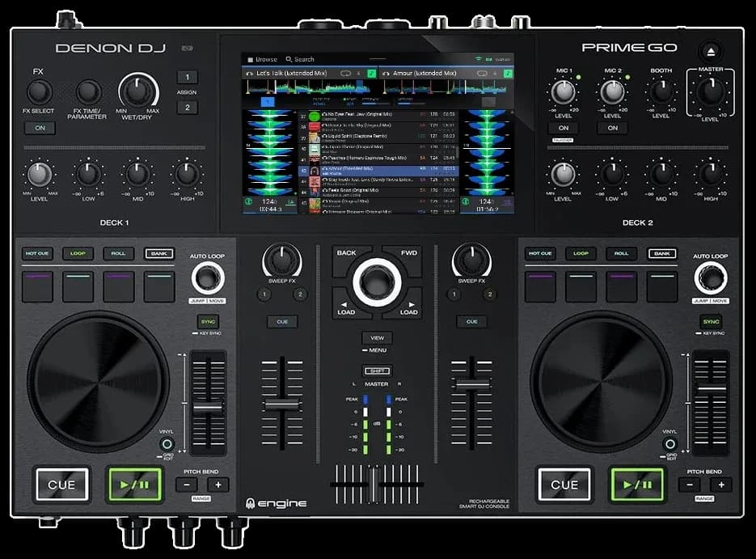Tap the blue deck 1 indicator on screen
Screen dimensions: 756x559
pos(268,102)
